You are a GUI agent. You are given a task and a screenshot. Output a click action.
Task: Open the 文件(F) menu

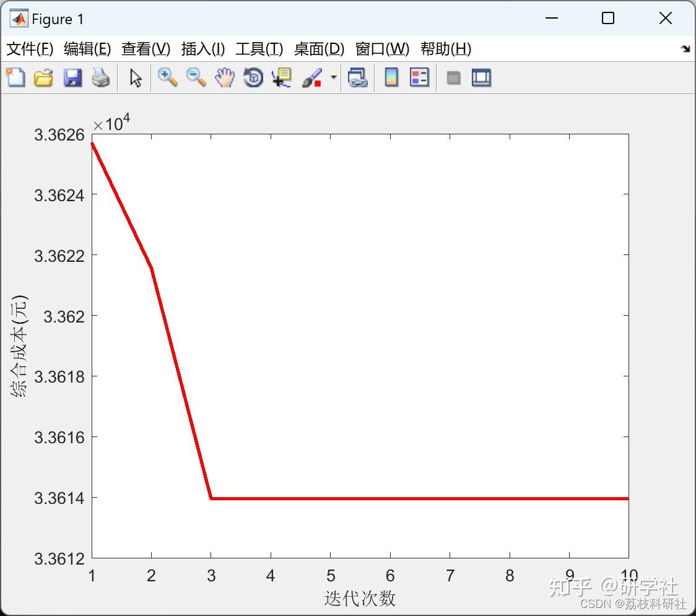(x=30, y=49)
